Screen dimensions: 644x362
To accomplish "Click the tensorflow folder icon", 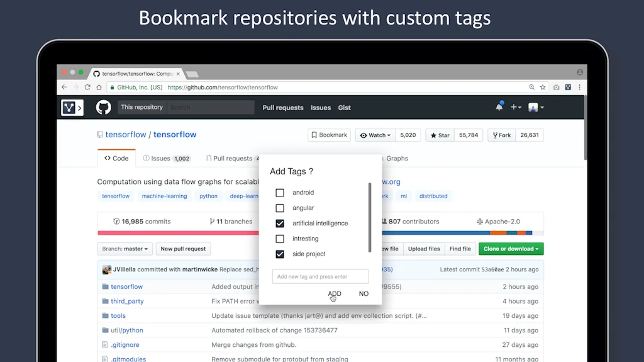I will tap(106, 286).
